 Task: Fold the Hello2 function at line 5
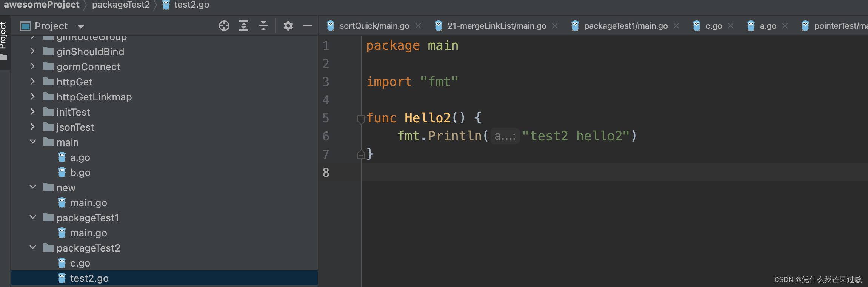click(x=361, y=119)
